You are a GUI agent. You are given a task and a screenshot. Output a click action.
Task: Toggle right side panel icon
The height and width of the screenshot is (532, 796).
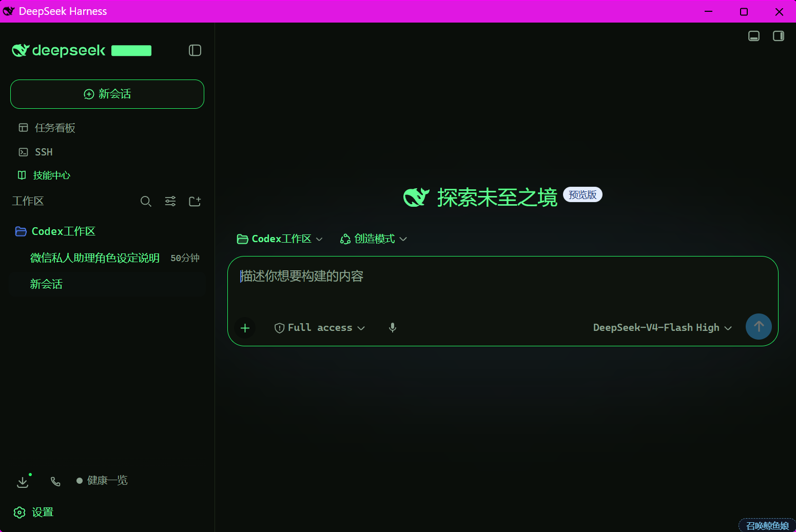tap(779, 36)
